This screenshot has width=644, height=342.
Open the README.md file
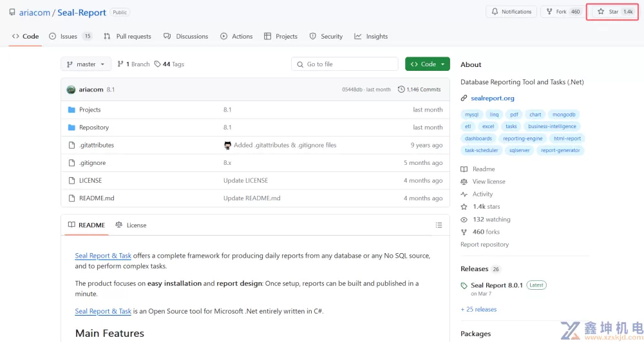point(97,198)
